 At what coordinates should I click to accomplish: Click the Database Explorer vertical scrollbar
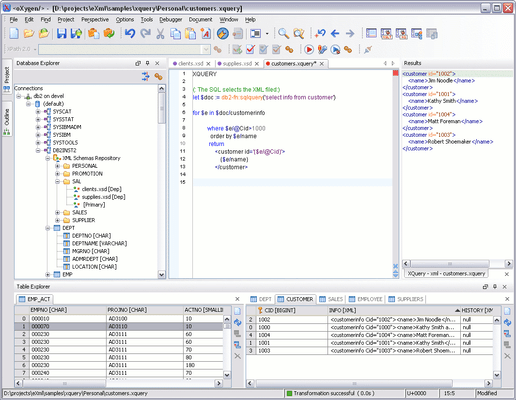(162, 181)
